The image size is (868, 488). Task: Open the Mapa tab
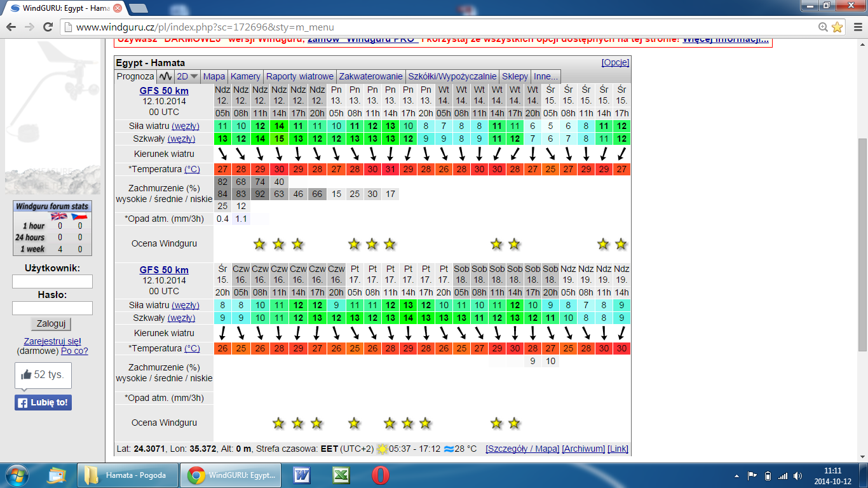click(214, 76)
